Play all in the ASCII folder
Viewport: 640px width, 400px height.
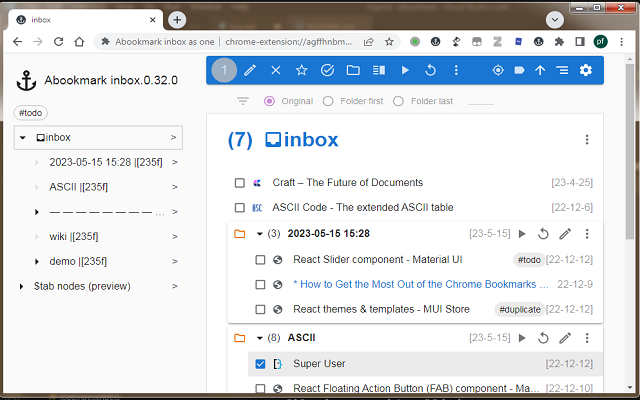click(x=522, y=338)
